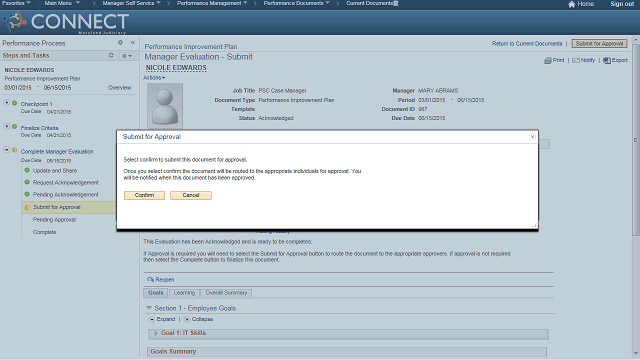Open Steps and Tasks gear options
The image size is (640, 360).
coord(127,56)
